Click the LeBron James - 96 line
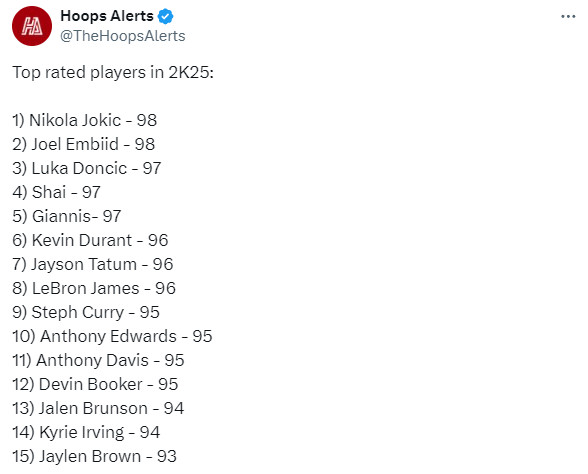This screenshot has height=474, width=588. pos(94,288)
